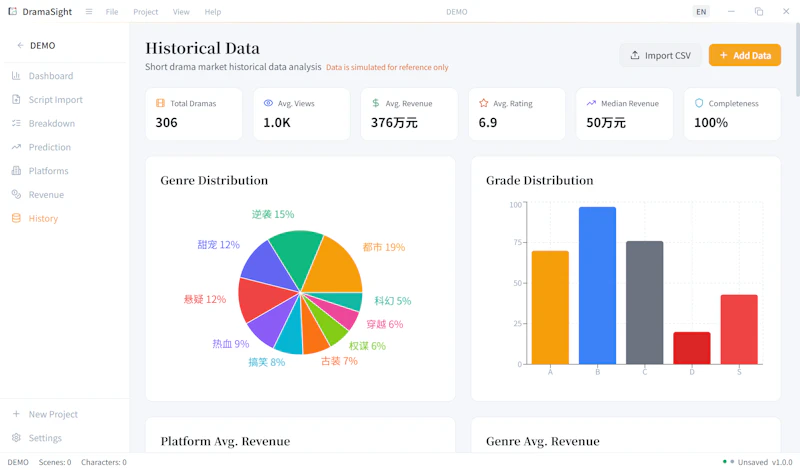
Task: Click the Avg. Views eye icon
Action: pyautogui.click(x=268, y=103)
